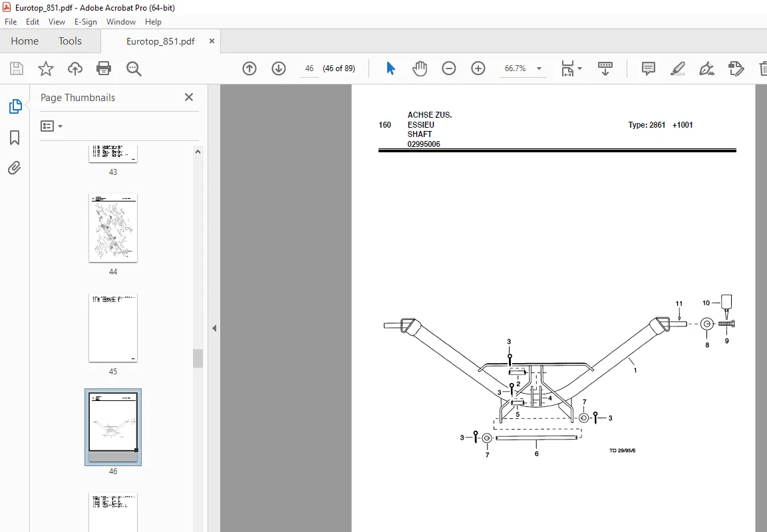The height and width of the screenshot is (532, 767).
Task: Open Attachments paperclip panel
Action: pyautogui.click(x=15, y=168)
